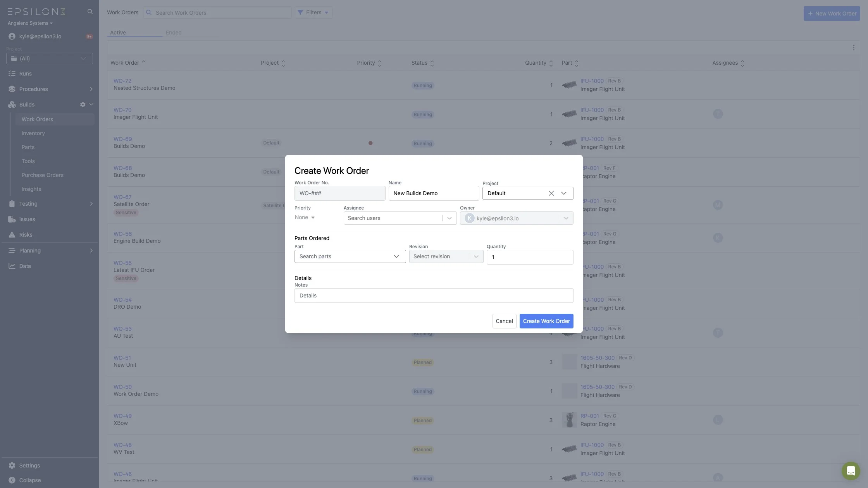Clear the Default project selection X
Image resolution: width=868 pixels, height=488 pixels.
coord(551,193)
